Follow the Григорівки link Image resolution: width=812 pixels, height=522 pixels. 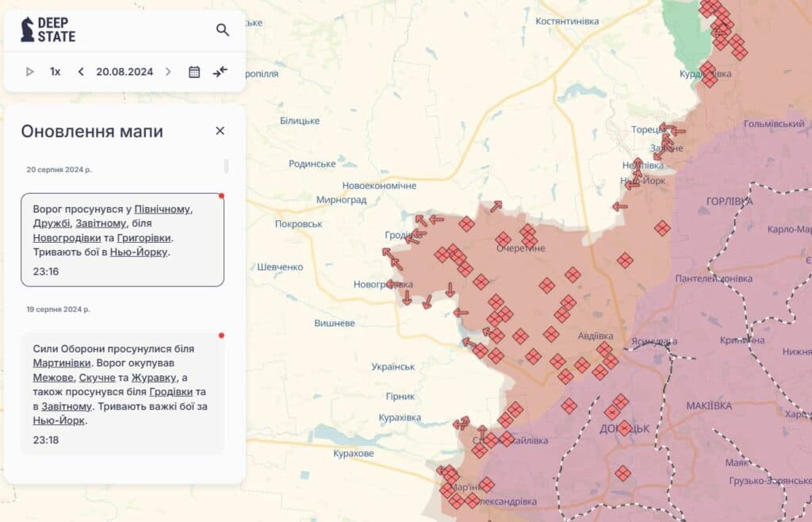pyautogui.click(x=144, y=237)
